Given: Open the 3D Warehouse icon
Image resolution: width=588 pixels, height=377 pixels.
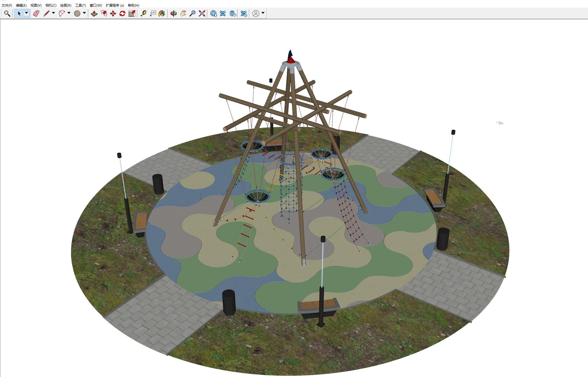Looking at the screenshot, I should [213, 13].
